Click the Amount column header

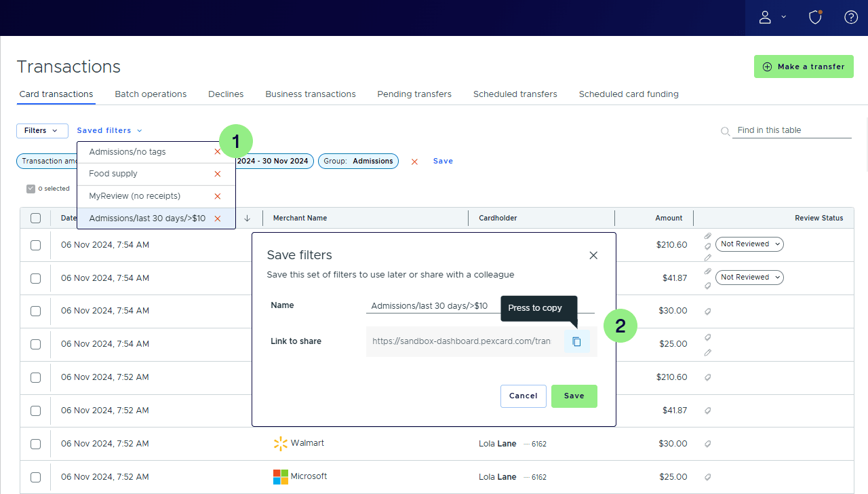(669, 218)
